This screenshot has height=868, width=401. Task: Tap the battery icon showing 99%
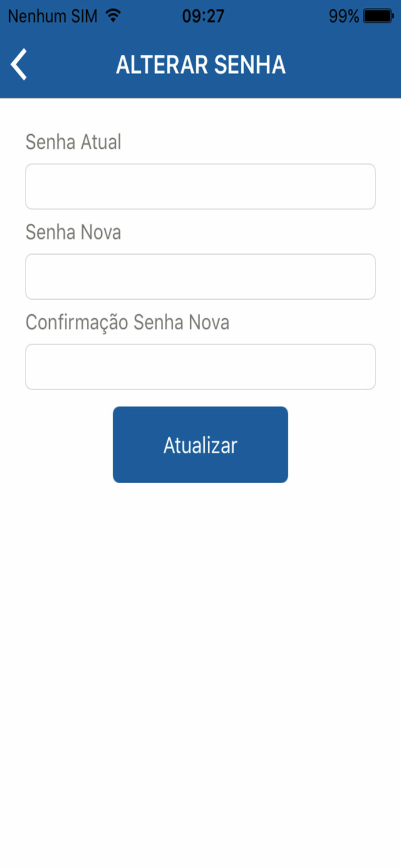378,16
